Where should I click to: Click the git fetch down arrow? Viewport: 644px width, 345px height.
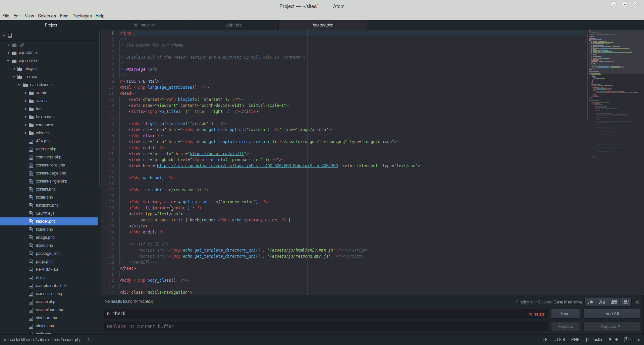(x=610, y=340)
